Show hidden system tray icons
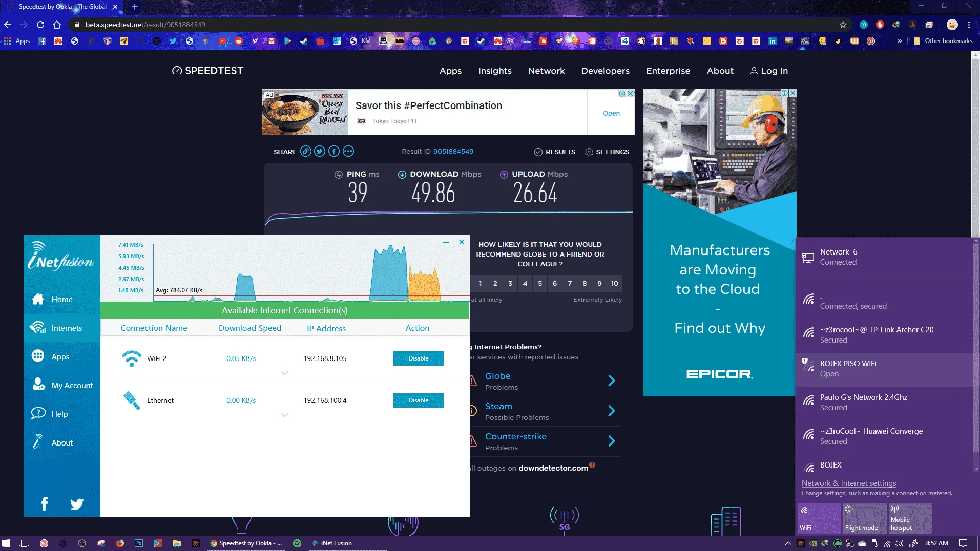 coord(788,543)
